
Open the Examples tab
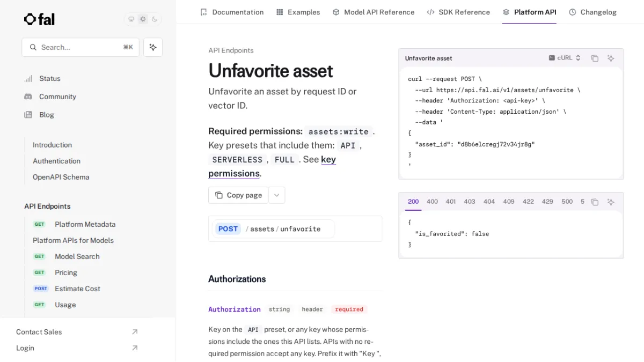tap(298, 12)
